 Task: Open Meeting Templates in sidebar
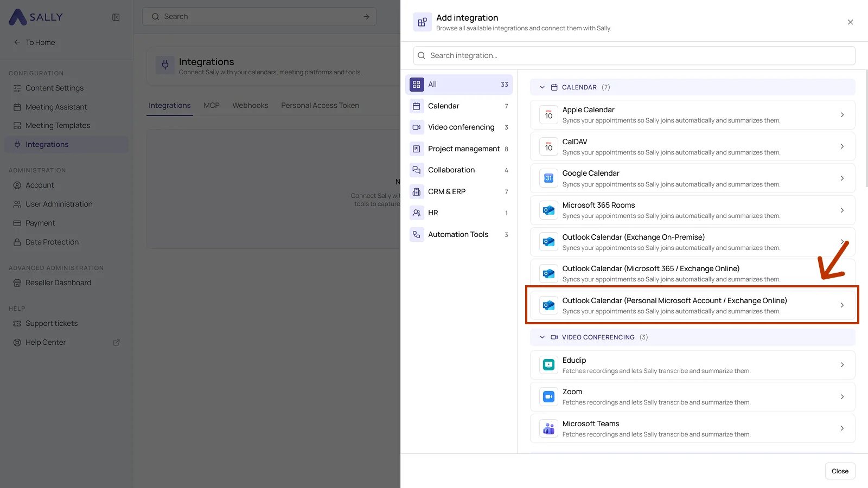[x=67, y=125]
